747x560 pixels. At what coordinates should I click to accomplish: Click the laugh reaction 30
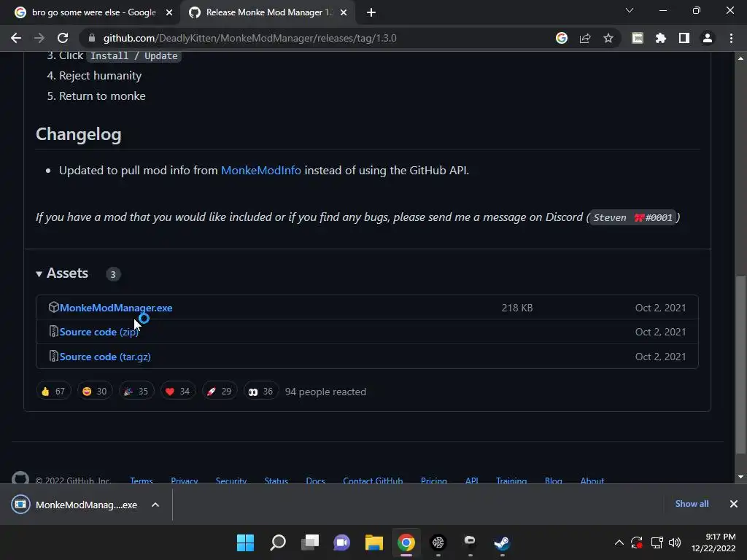[95, 392]
